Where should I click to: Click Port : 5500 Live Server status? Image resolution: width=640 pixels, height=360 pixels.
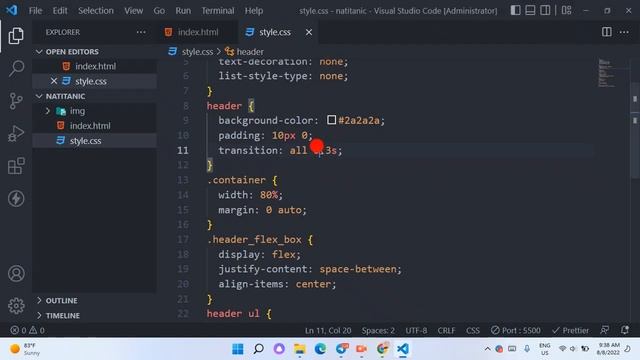pyautogui.click(x=516, y=330)
